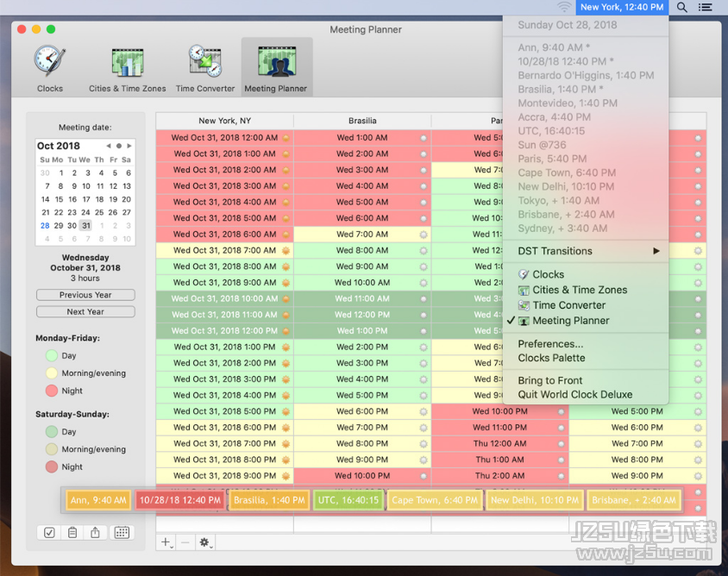The width and height of the screenshot is (728, 576).
Task: Open Cities & Time Zones toolbar icon
Action: (x=127, y=68)
